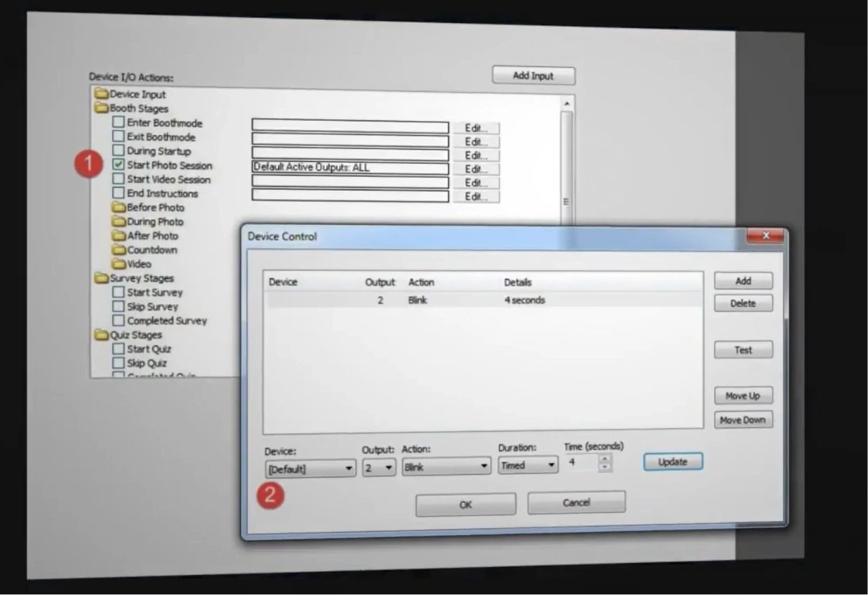Click the Add Input button
This screenshot has width=868, height=595.
(x=534, y=75)
